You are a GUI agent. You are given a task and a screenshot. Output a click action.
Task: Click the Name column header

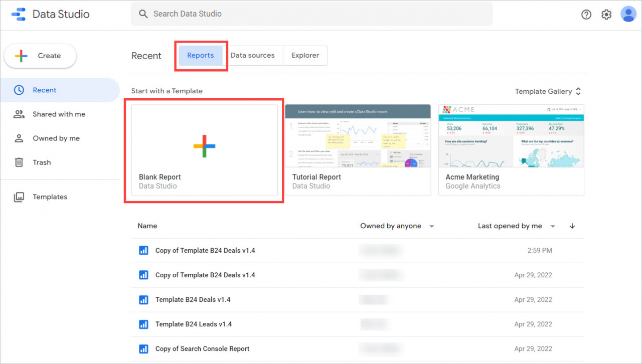tap(147, 226)
